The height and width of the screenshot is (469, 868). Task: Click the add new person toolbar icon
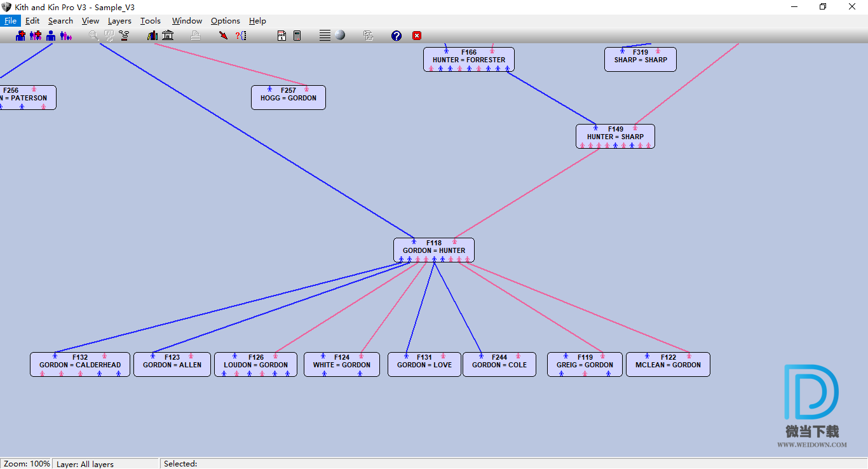tap(21, 36)
